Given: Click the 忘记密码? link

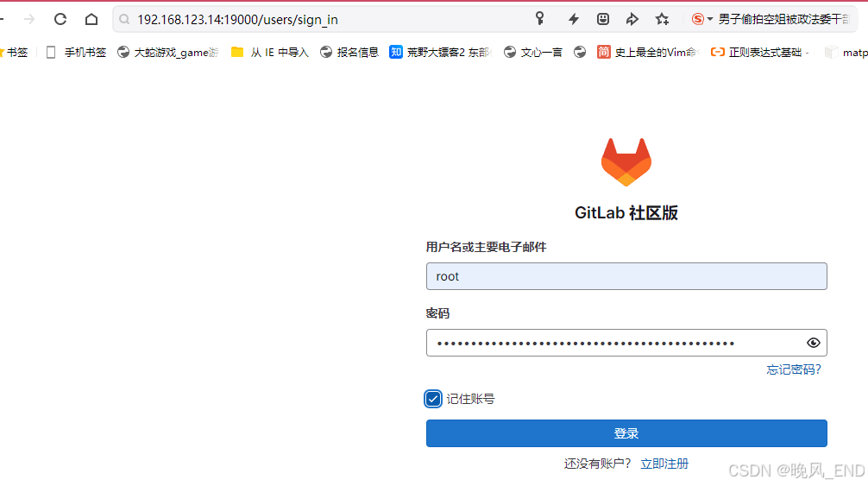Looking at the screenshot, I should (x=793, y=369).
